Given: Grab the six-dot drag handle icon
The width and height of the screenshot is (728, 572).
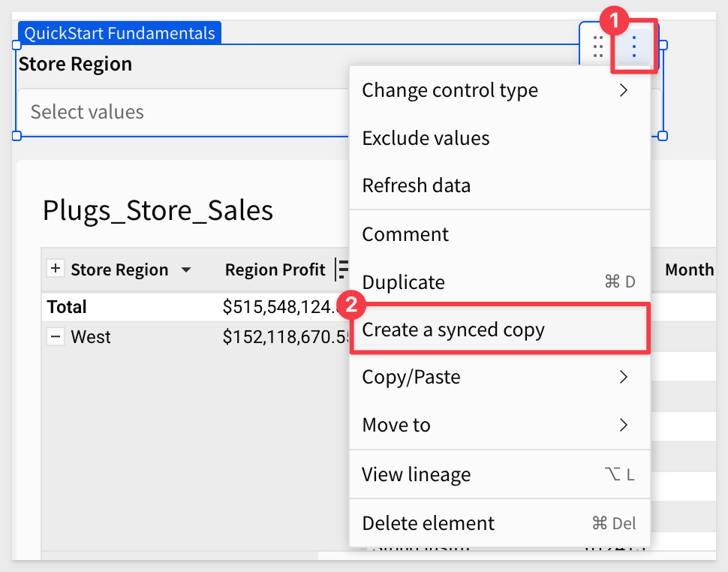Looking at the screenshot, I should tap(598, 47).
